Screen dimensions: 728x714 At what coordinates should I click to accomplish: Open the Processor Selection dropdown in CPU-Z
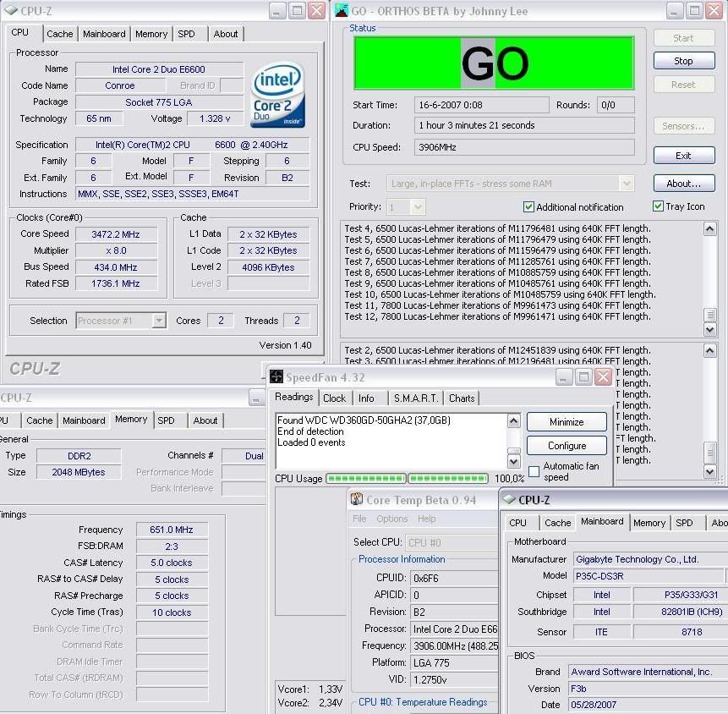[x=159, y=320]
